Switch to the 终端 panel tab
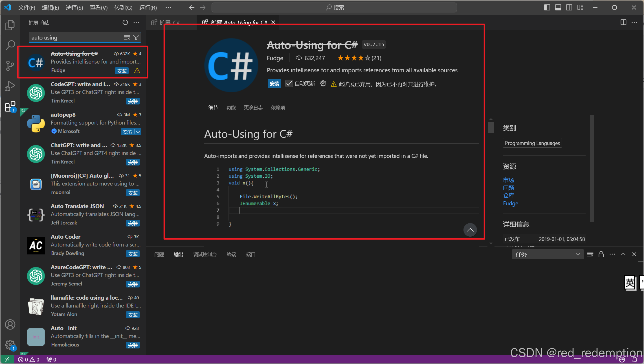Image resolution: width=644 pixels, height=364 pixels. click(x=231, y=254)
